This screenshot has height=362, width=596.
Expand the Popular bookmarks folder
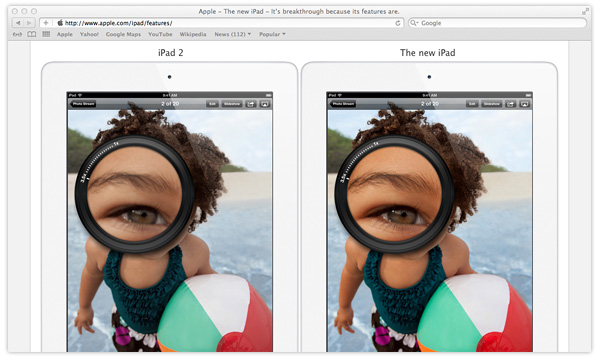tap(272, 34)
